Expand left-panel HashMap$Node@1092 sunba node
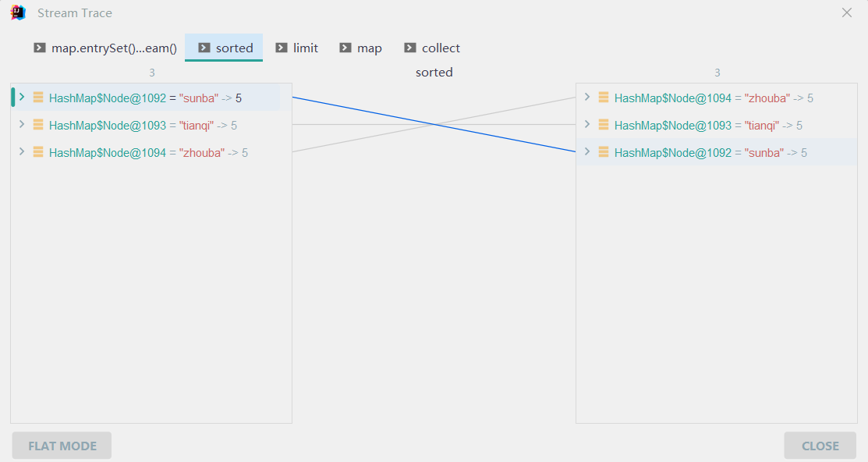The width and height of the screenshot is (868, 462). 22,97
